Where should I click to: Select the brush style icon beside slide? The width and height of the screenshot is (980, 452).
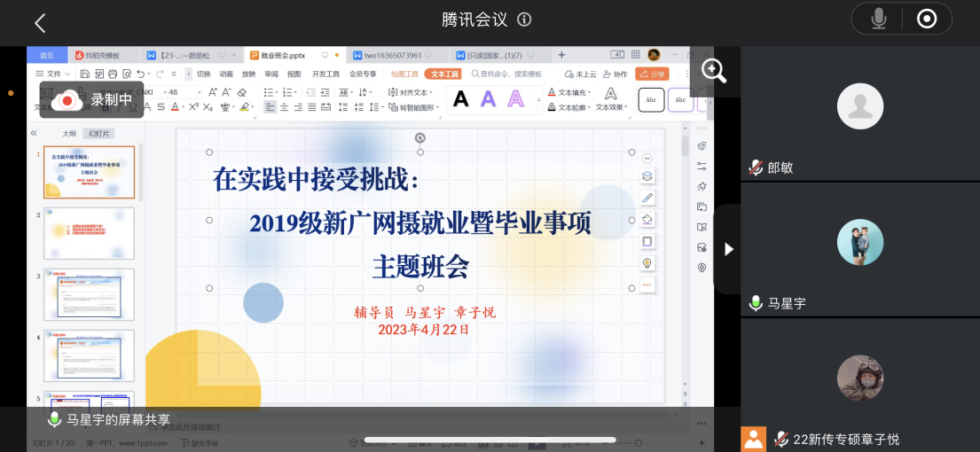pyautogui.click(x=647, y=198)
